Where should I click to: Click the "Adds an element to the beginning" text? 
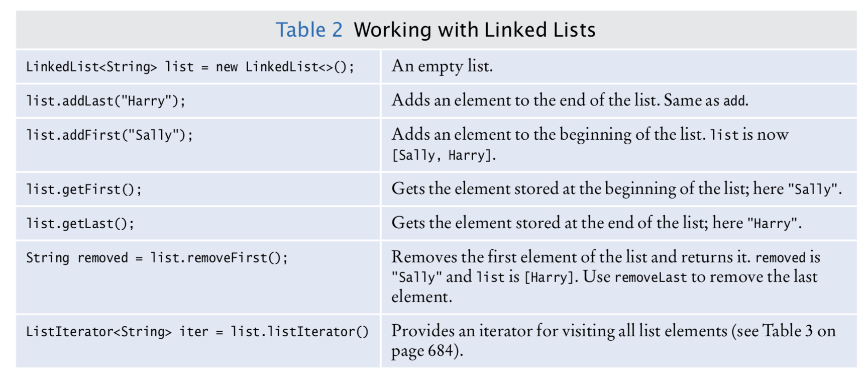[548, 134]
